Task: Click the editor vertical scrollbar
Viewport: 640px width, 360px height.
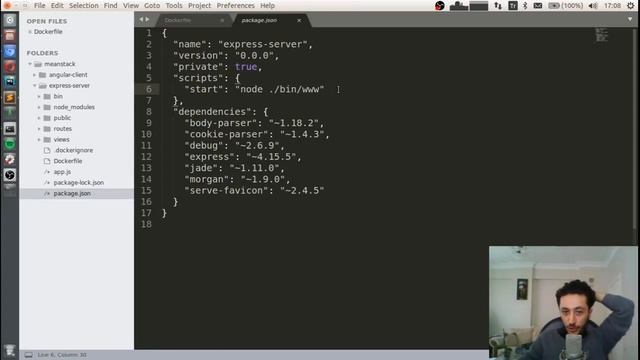Action: (635, 129)
